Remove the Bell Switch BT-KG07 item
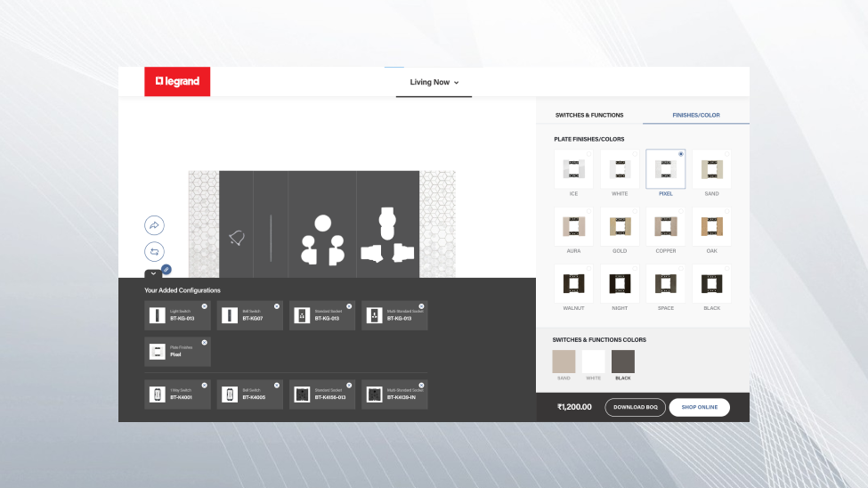The image size is (868, 488). click(276, 306)
